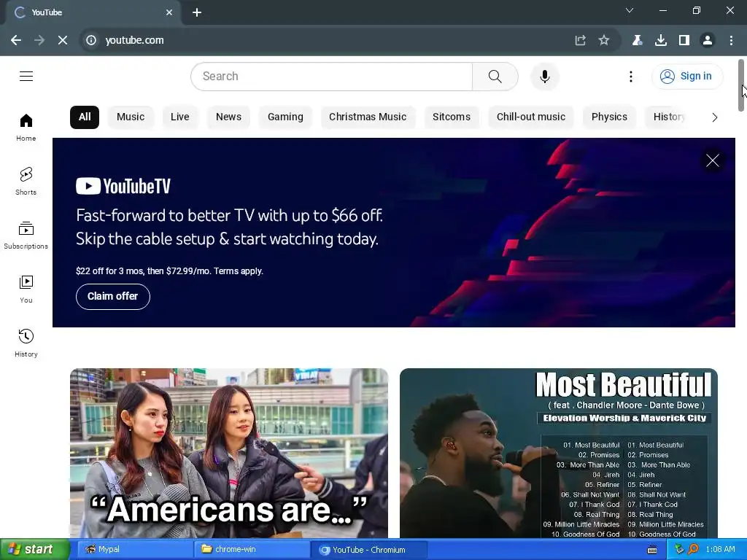Click the Claim offer button

[113, 296]
